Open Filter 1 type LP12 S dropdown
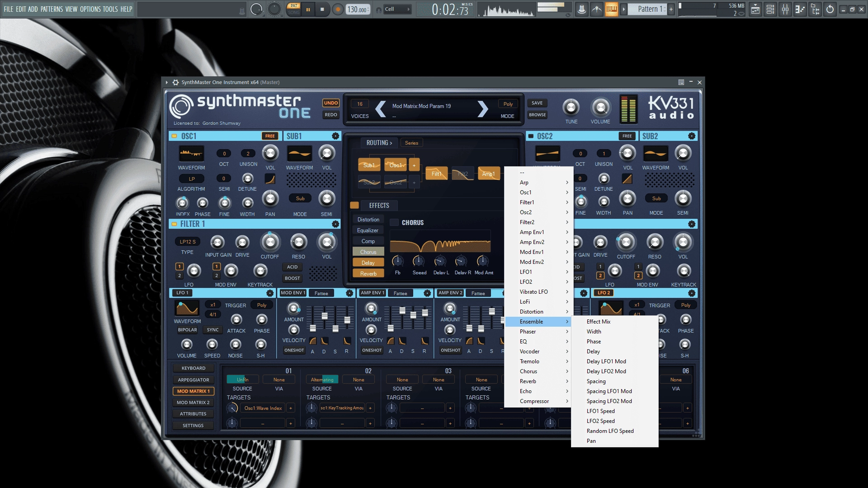The image size is (868, 488). tap(188, 242)
